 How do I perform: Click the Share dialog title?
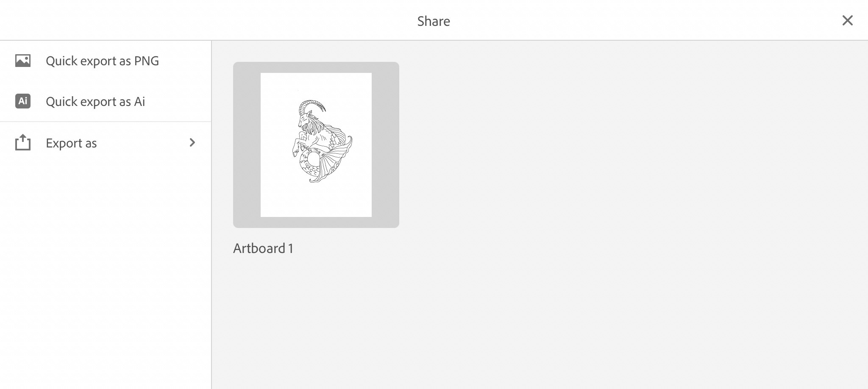pyautogui.click(x=434, y=21)
